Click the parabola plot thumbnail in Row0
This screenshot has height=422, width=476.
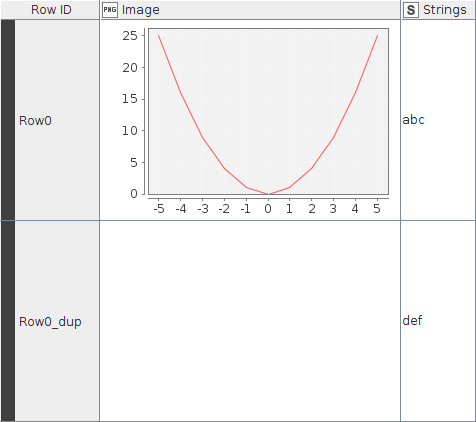255,121
